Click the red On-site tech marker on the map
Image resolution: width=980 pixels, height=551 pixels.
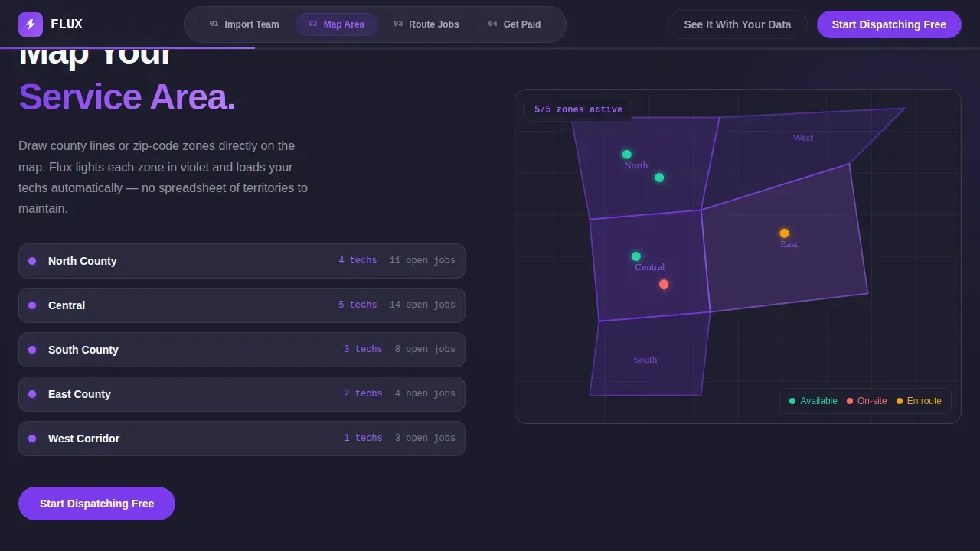664,284
